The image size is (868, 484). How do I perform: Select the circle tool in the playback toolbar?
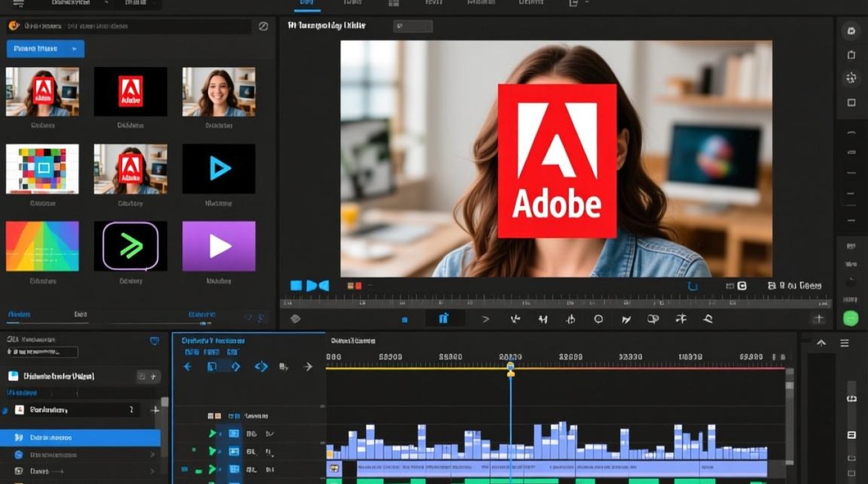(x=598, y=319)
